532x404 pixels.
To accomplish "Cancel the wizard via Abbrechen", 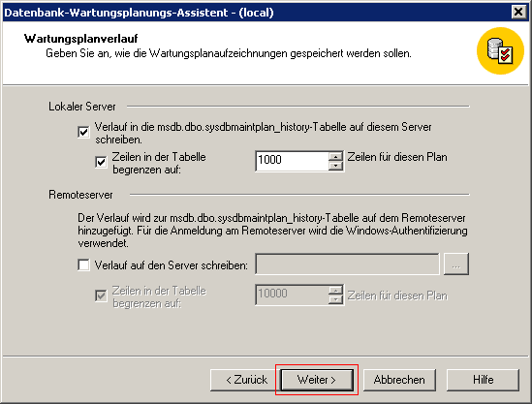I will [399, 380].
